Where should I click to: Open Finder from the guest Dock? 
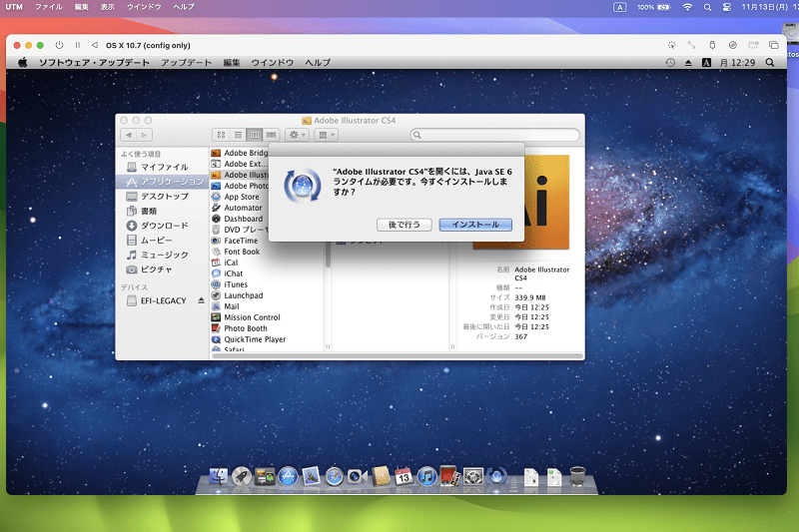click(x=219, y=476)
